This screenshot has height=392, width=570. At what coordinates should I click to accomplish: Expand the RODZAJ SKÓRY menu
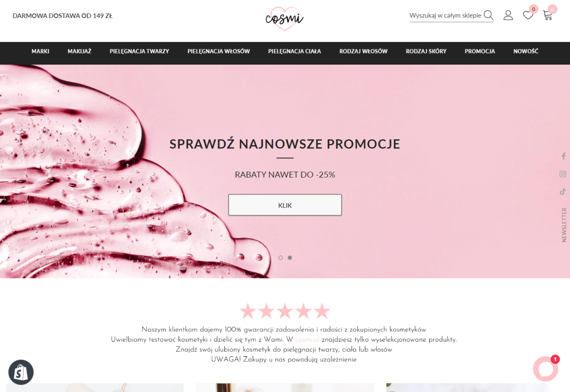tap(426, 52)
